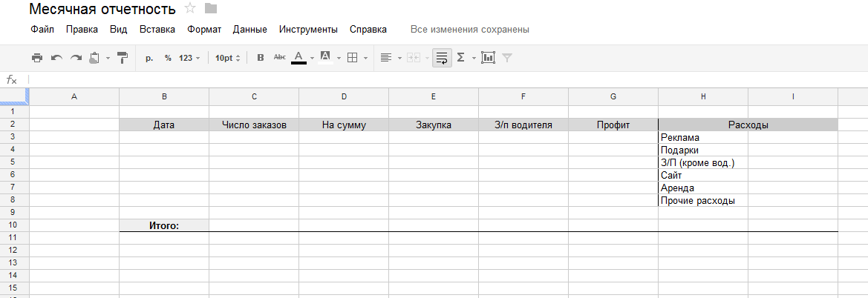Open the 123 number format dropdown
This screenshot has width=868, height=298.
(189, 58)
